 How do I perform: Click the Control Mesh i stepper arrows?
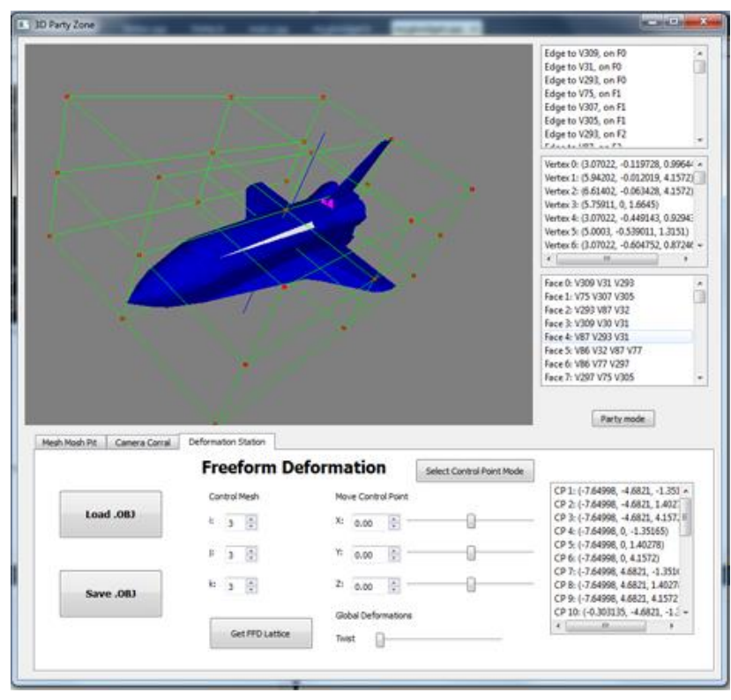(251, 522)
